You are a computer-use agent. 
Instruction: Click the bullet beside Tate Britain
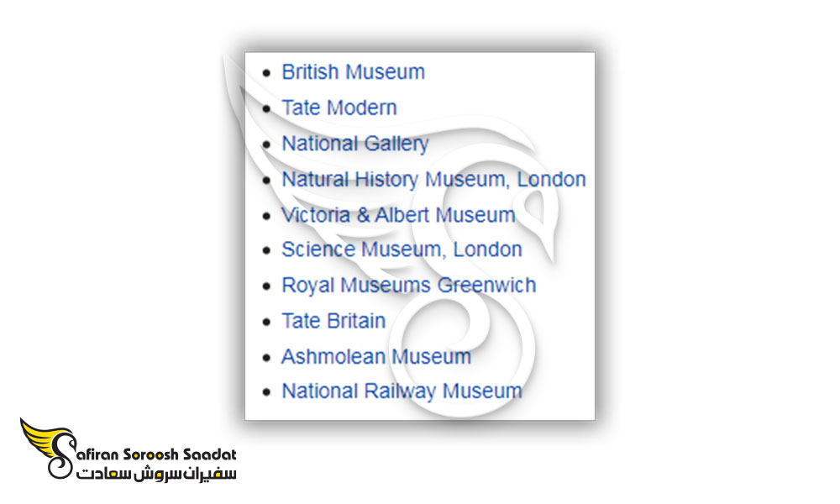[x=267, y=322]
